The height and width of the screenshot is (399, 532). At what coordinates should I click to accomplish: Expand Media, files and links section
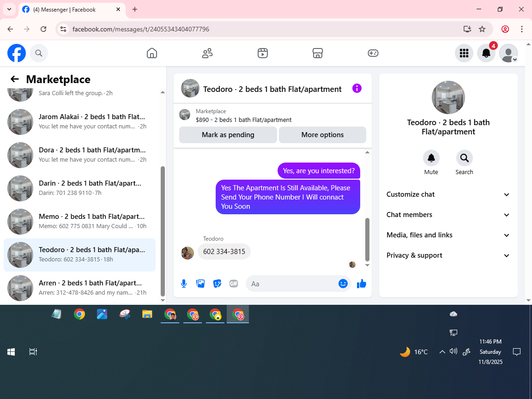(x=448, y=235)
